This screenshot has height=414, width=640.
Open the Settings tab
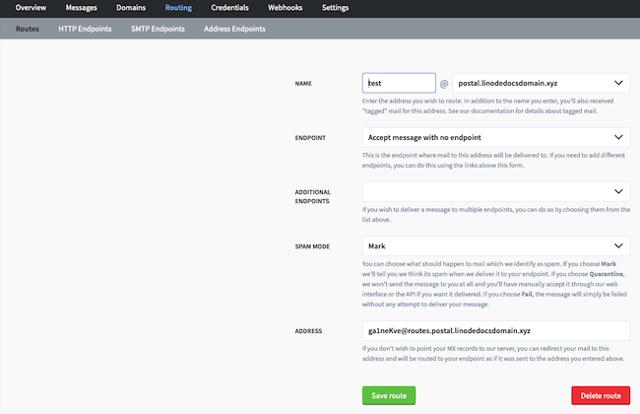(335, 8)
